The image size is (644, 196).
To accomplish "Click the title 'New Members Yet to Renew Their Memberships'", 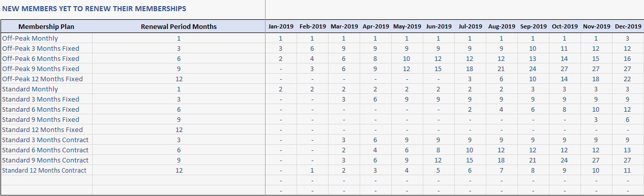I will tap(94, 9).
